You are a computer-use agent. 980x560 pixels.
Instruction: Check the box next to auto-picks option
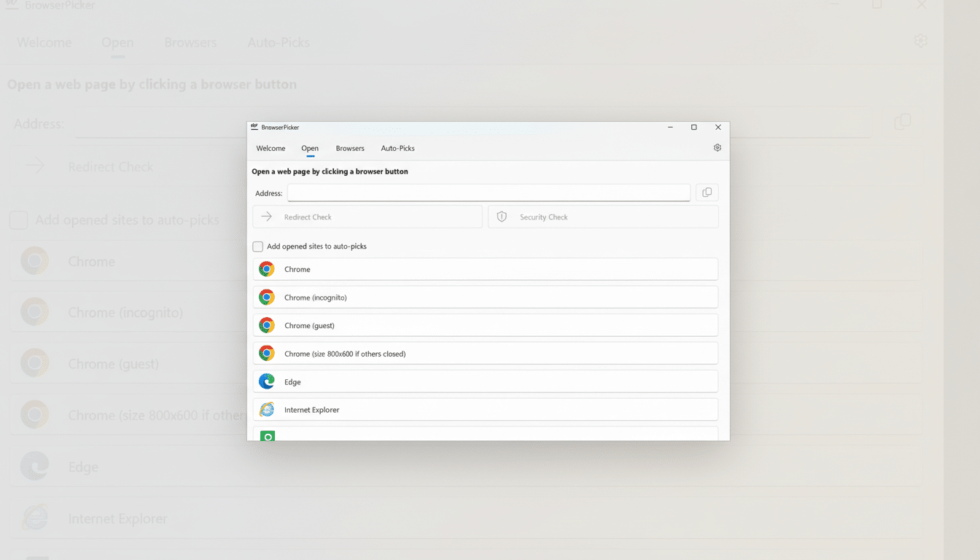point(257,246)
